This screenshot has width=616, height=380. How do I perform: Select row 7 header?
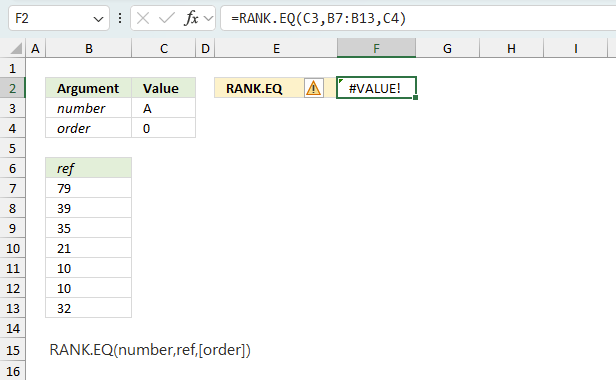pos(13,188)
